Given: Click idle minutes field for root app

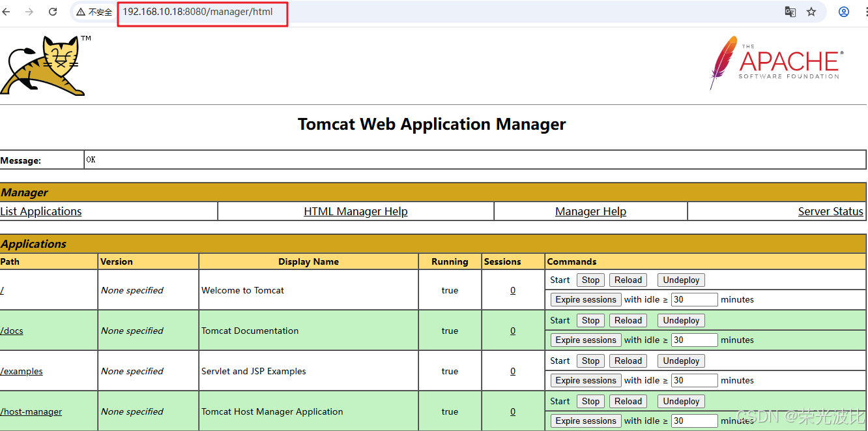Looking at the screenshot, I should pyautogui.click(x=694, y=299).
